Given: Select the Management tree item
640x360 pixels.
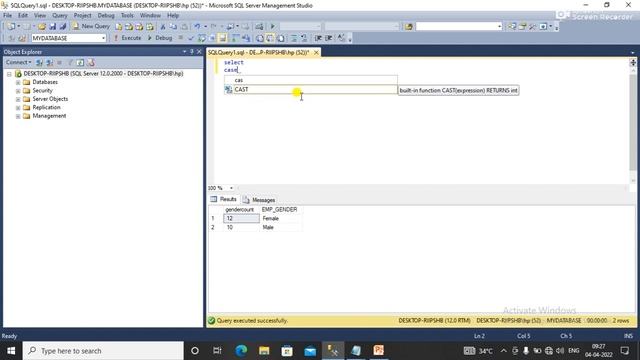Looking at the screenshot, I should pos(49,116).
